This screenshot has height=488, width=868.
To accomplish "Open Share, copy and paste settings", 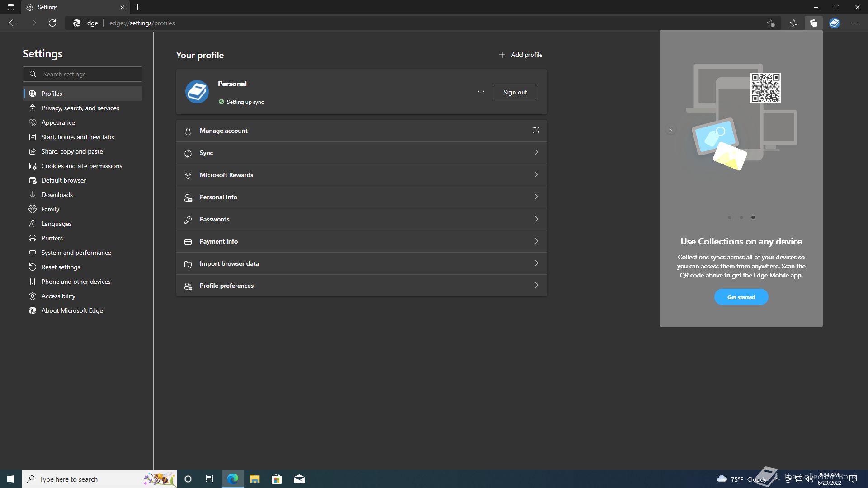I will click(82, 151).
